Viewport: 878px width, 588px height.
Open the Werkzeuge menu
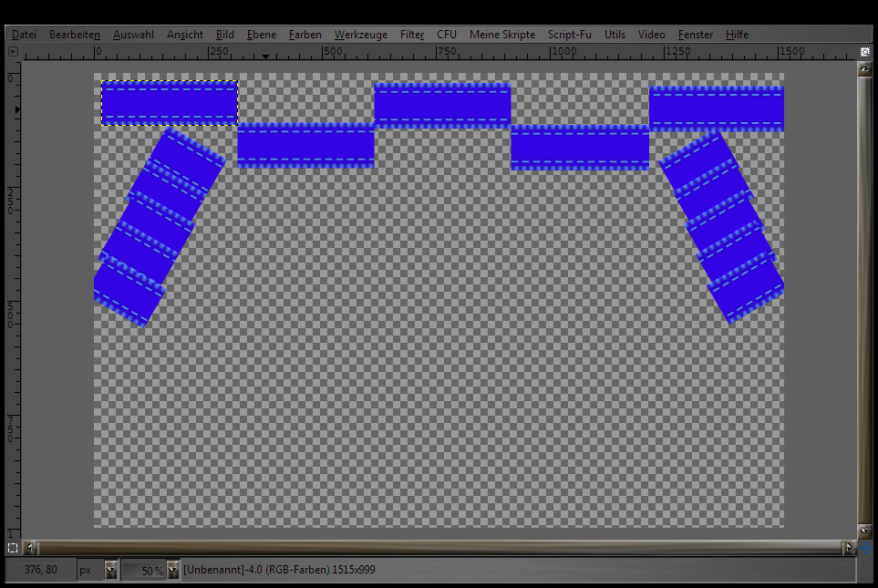[x=360, y=35]
